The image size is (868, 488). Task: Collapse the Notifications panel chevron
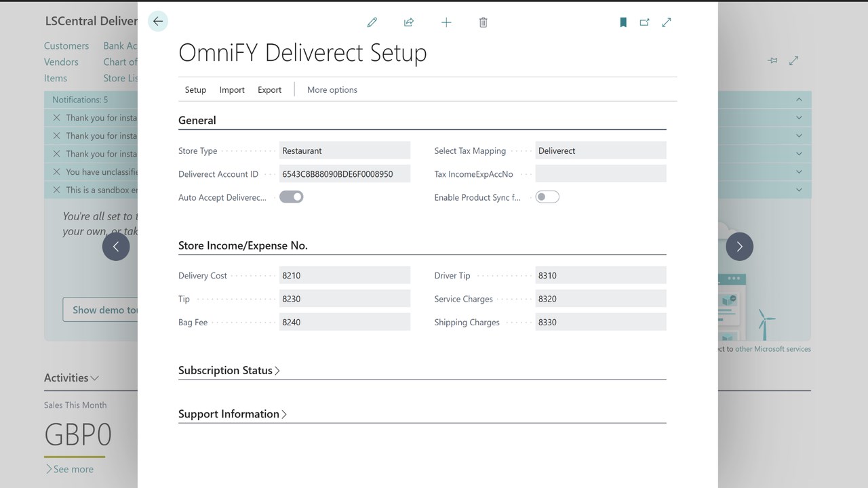799,100
